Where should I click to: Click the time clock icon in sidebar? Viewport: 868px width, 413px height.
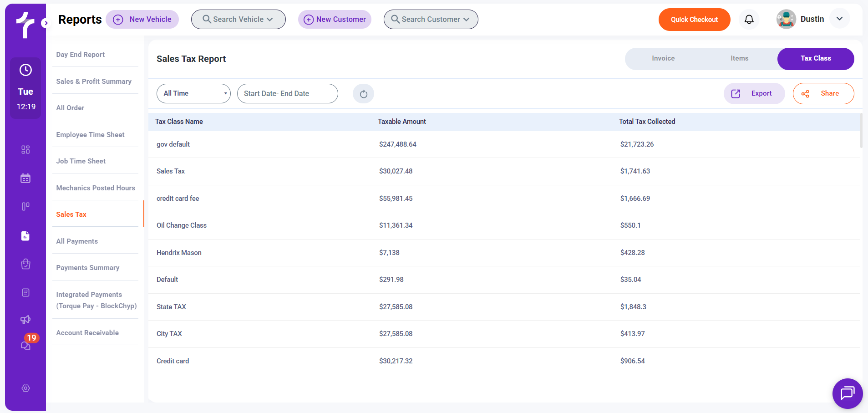(x=25, y=70)
